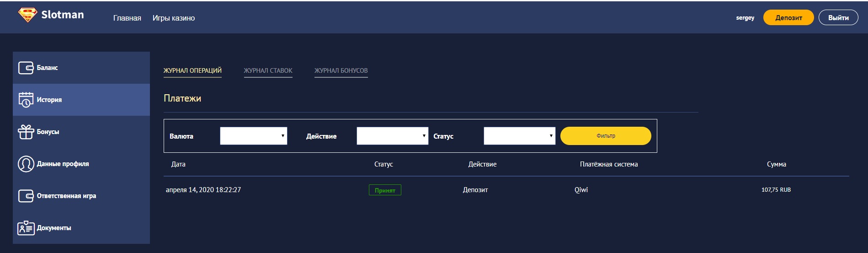Click the Платежи heading

182,98
